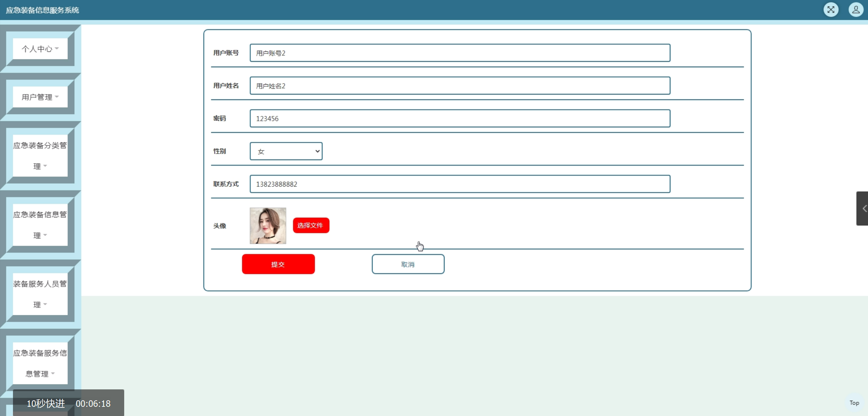Click the 应急装备信息服务系统 title
Screen dimensions: 868x416
(x=42, y=10)
